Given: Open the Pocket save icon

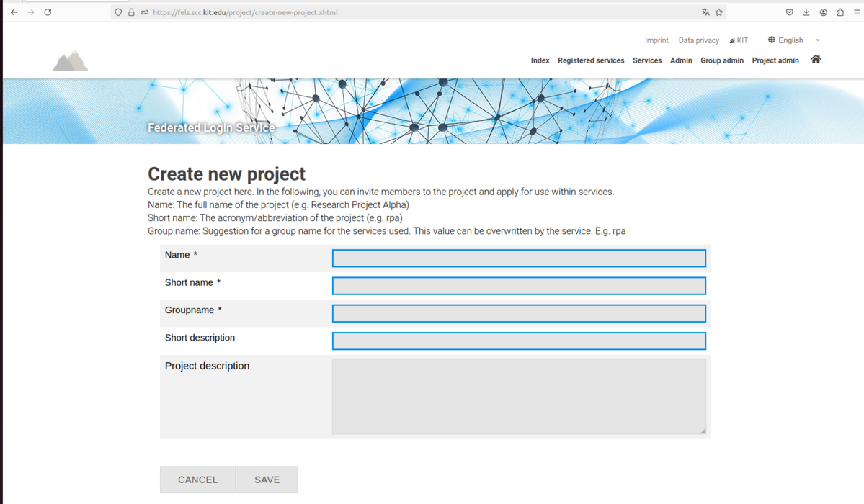Looking at the screenshot, I should pyautogui.click(x=790, y=12).
